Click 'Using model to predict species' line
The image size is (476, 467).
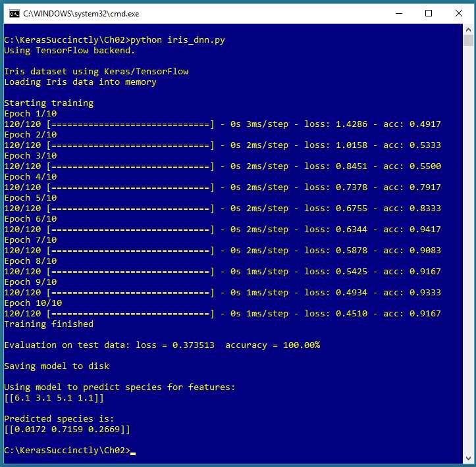point(120,387)
